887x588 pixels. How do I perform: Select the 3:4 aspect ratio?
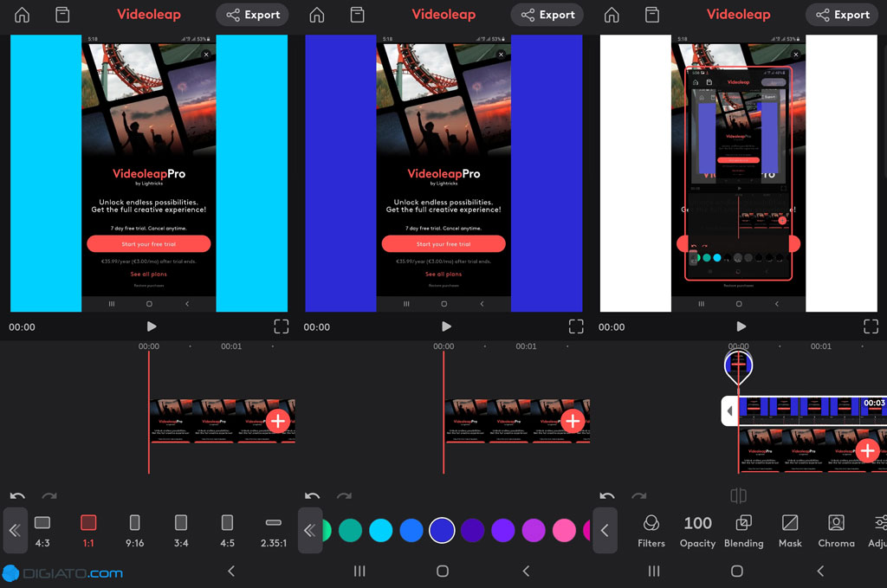pyautogui.click(x=181, y=531)
